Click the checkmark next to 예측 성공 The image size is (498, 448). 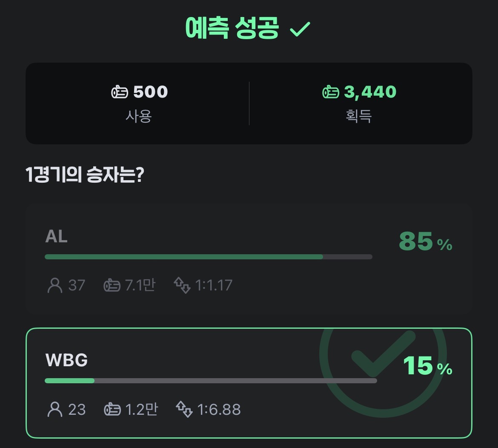point(300,29)
